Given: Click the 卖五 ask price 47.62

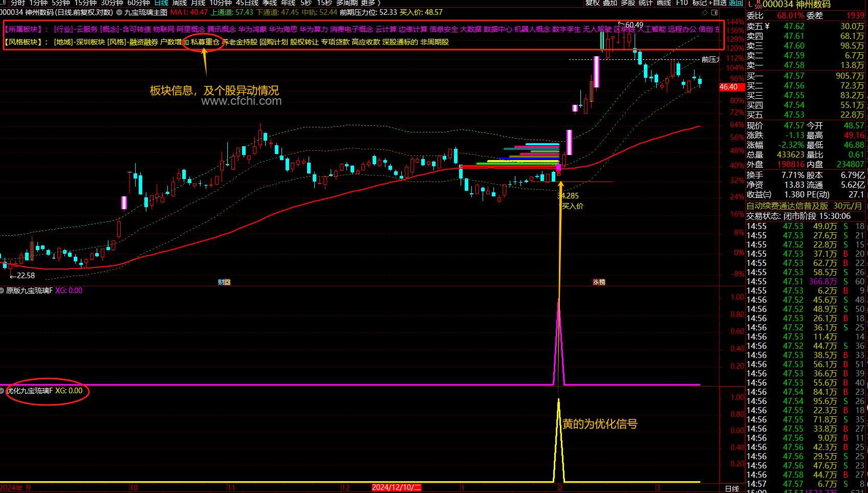Looking at the screenshot, I should click(794, 26).
